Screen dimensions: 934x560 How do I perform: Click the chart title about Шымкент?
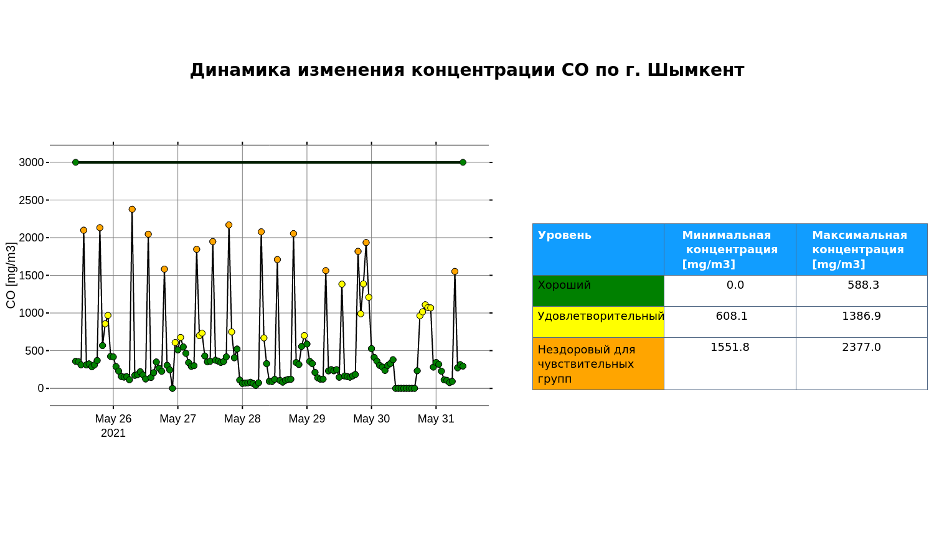click(x=467, y=70)
